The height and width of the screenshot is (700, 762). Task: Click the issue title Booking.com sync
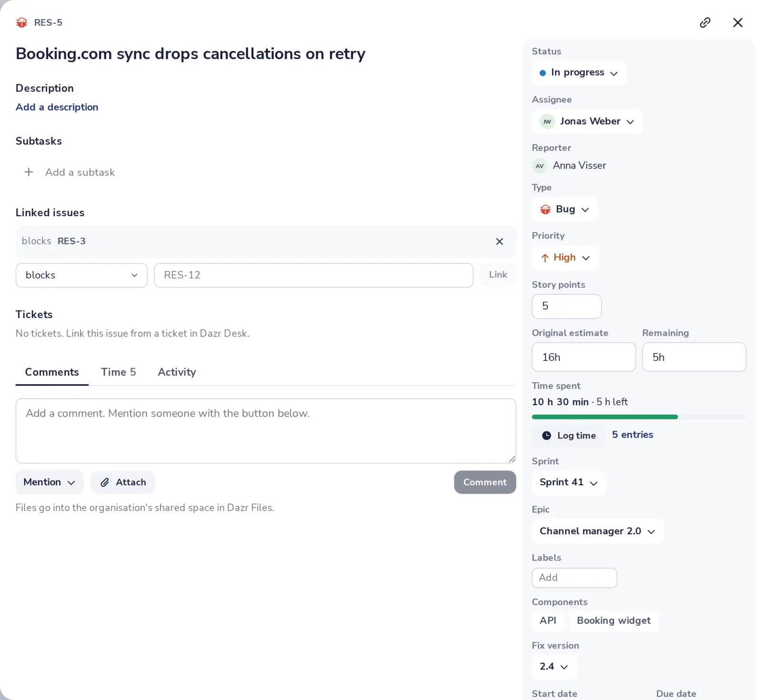coord(190,54)
